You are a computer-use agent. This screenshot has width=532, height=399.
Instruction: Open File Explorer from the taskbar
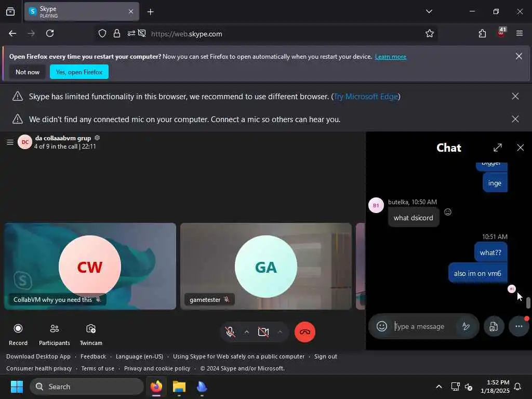[179, 387]
